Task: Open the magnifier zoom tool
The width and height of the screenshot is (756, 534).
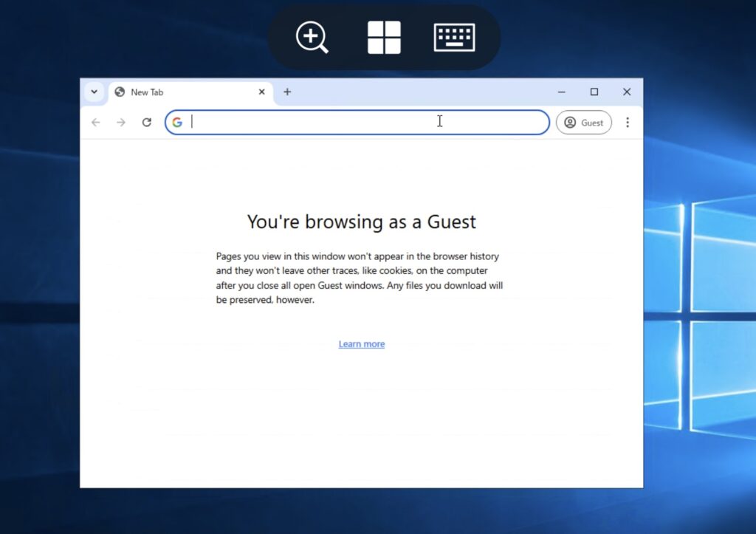Action: click(x=312, y=37)
